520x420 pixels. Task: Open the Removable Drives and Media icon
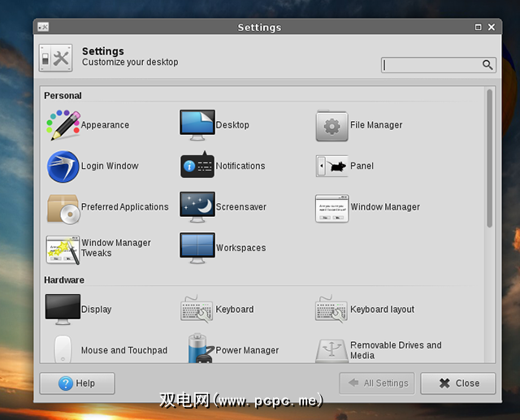(x=331, y=351)
